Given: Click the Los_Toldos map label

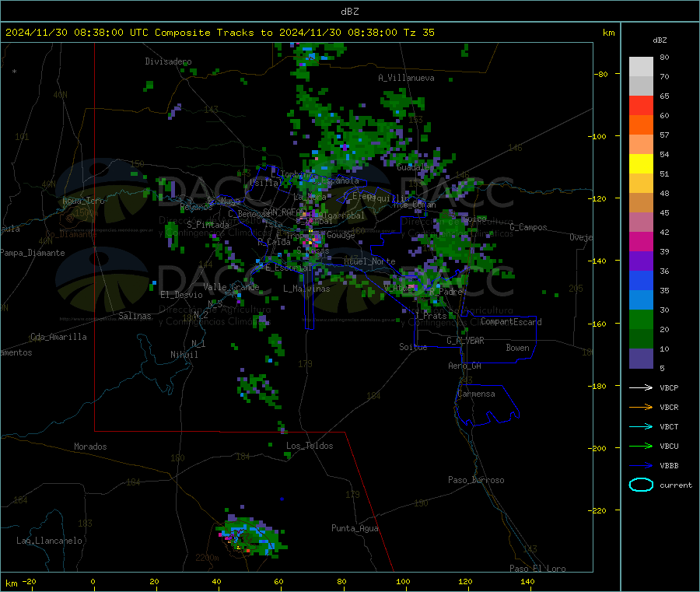Looking at the screenshot, I should point(310,446).
